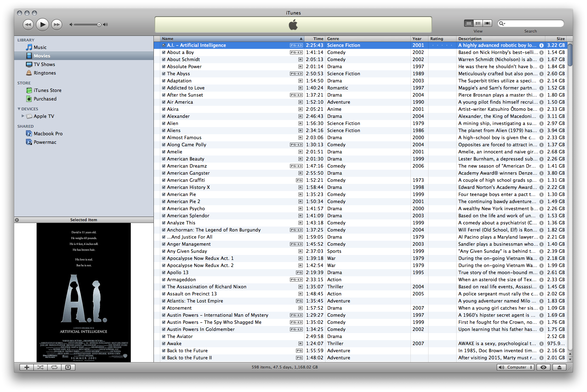Click the fast-forward playback button
The image size is (587, 392).
point(56,24)
